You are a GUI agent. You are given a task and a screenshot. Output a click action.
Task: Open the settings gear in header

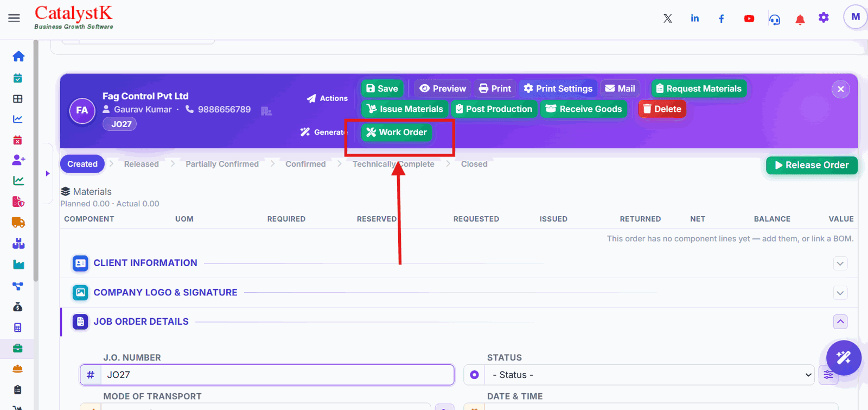point(824,17)
